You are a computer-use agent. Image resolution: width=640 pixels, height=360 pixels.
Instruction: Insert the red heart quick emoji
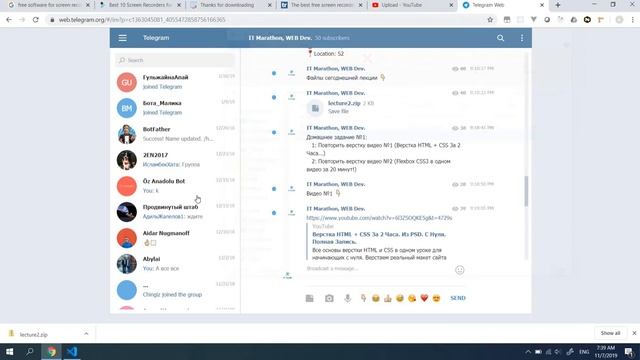click(x=424, y=298)
